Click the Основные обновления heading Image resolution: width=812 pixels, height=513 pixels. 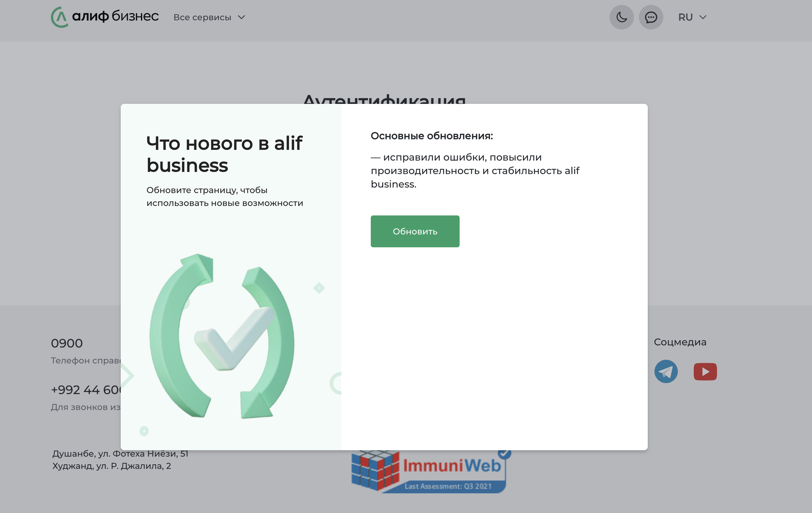point(432,136)
